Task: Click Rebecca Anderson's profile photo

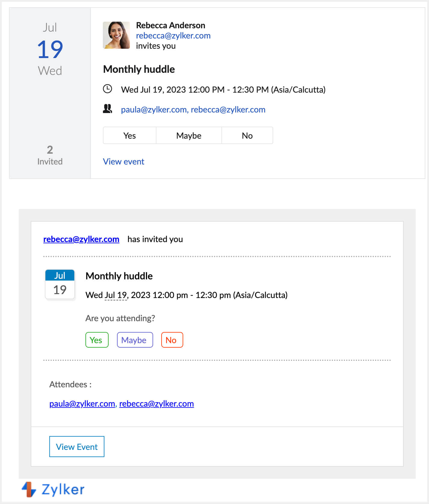Action: (116, 35)
